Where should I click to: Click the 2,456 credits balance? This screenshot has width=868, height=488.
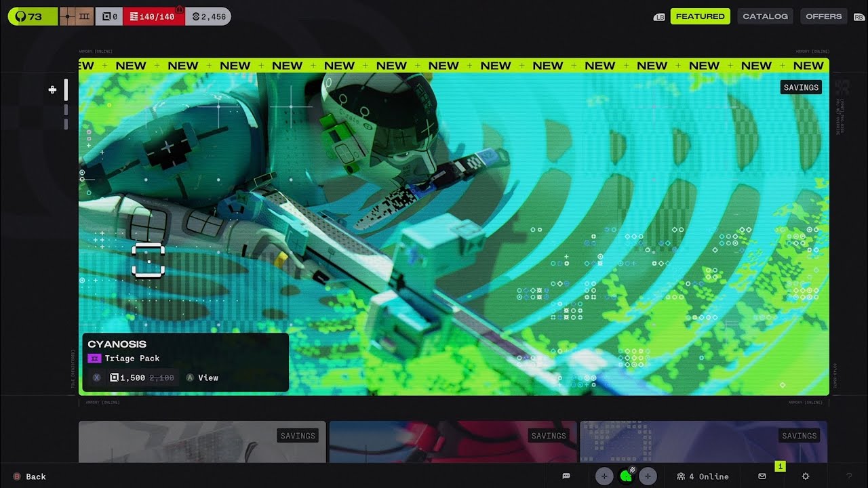pyautogui.click(x=208, y=16)
